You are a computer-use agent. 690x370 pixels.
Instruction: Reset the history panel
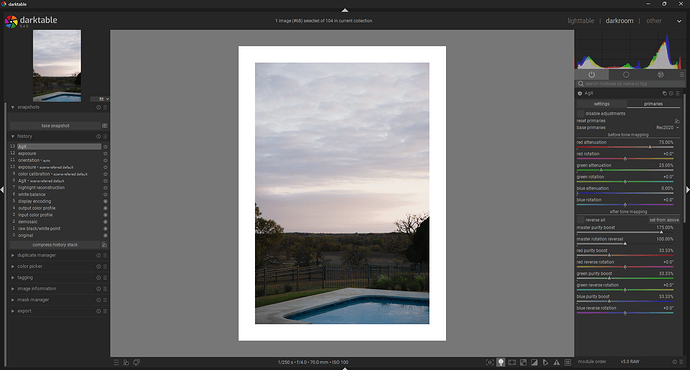(99, 136)
